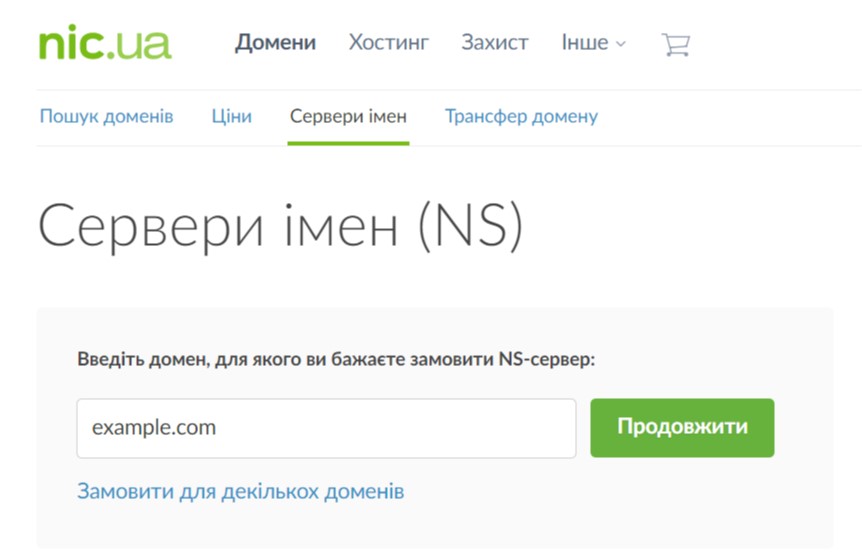The height and width of the screenshot is (554, 862).
Task: Click the Введіть домен instruction label
Action: click(x=335, y=359)
